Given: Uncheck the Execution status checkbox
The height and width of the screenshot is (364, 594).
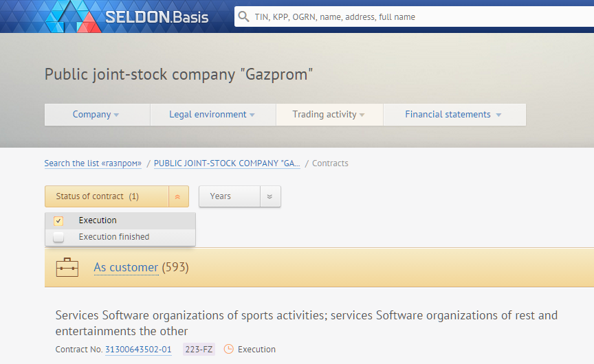Looking at the screenshot, I should click(x=58, y=220).
